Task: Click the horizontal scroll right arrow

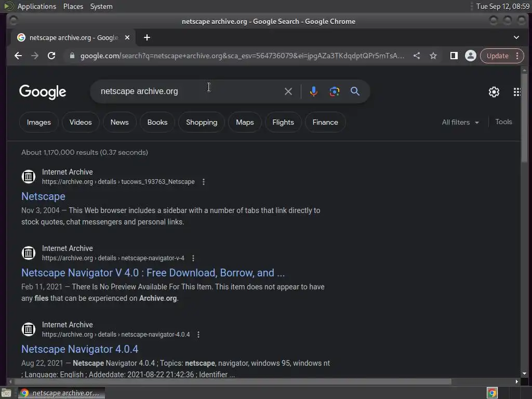Action: 517,382
